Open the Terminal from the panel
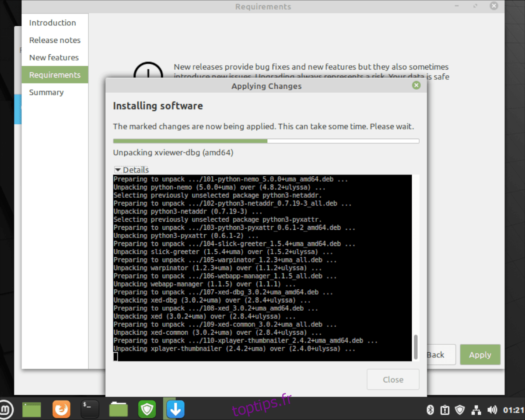This screenshot has height=420, width=525. click(x=90, y=409)
